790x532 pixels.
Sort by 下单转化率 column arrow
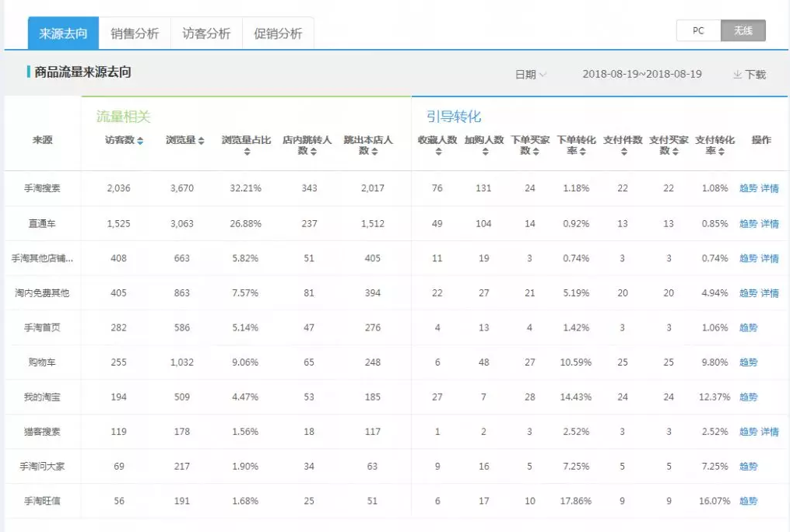click(582, 152)
